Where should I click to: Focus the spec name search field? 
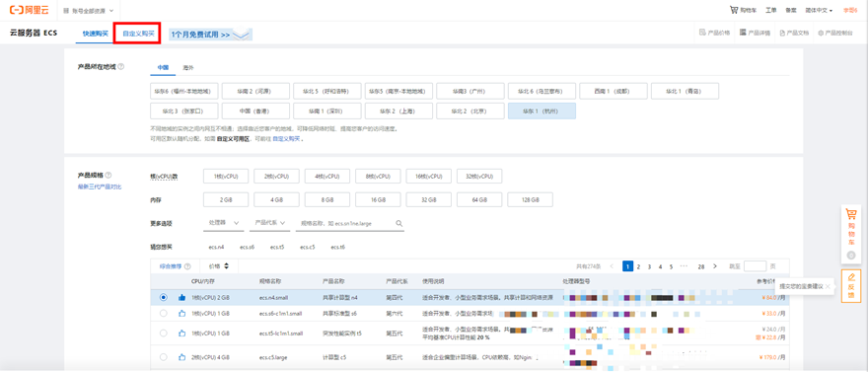(x=350, y=223)
